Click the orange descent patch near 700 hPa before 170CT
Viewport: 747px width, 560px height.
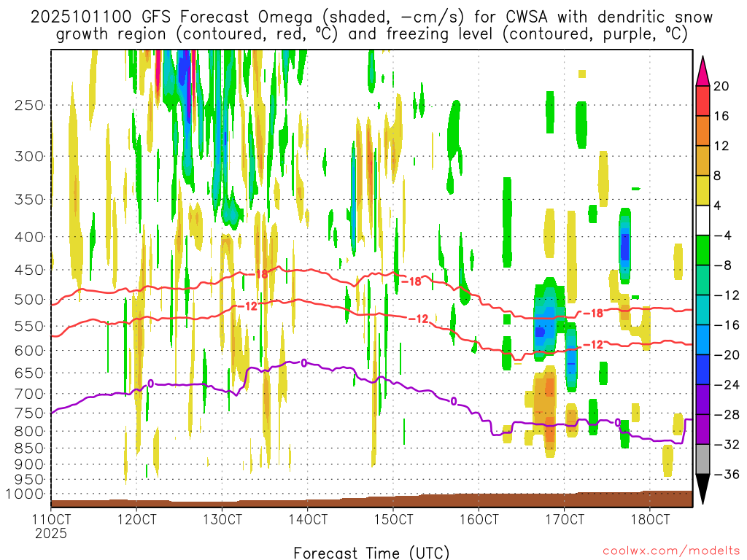point(550,386)
